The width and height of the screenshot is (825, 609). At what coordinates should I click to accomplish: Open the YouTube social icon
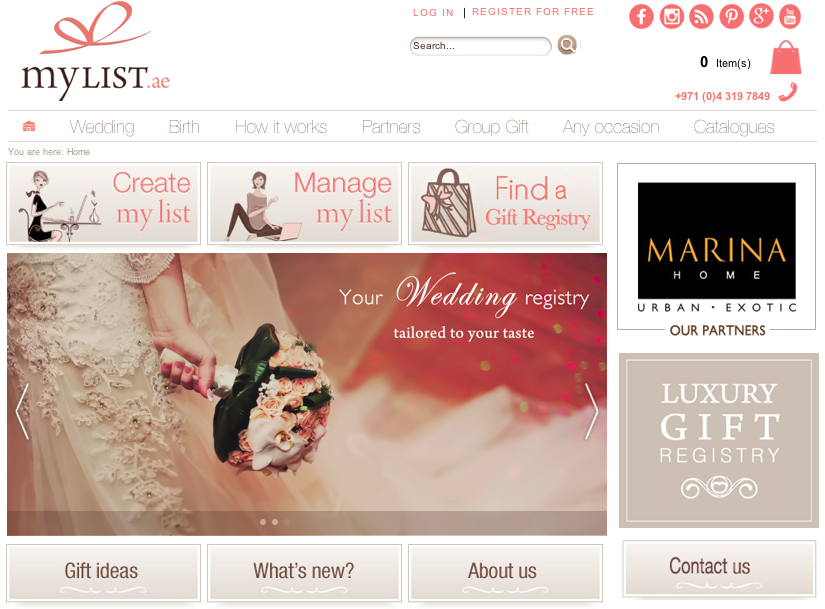pyautogui.click(x=790, y=16)
